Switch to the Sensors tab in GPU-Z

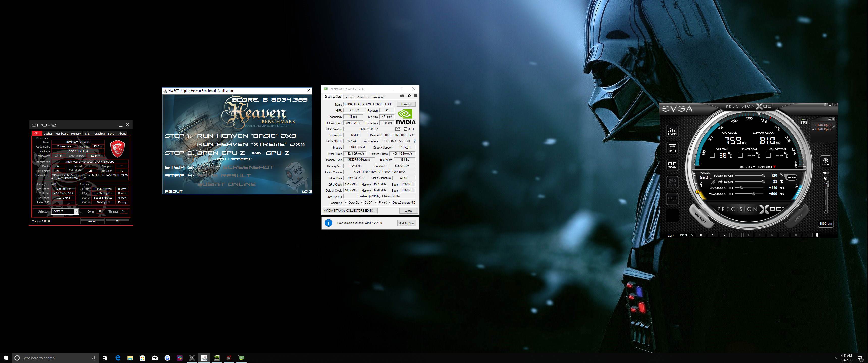tap(349, 97)
